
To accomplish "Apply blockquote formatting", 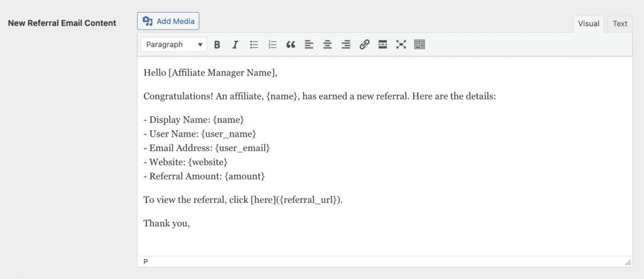I will pos(291,45).
